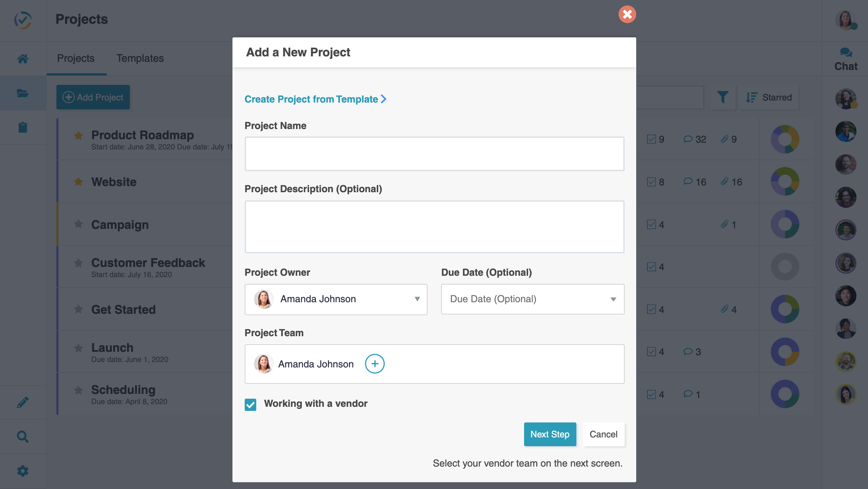This screenshot has width=868, height=489.
Task: Click the Product Roadmap progress donut chart
Action: pos(785,139)
